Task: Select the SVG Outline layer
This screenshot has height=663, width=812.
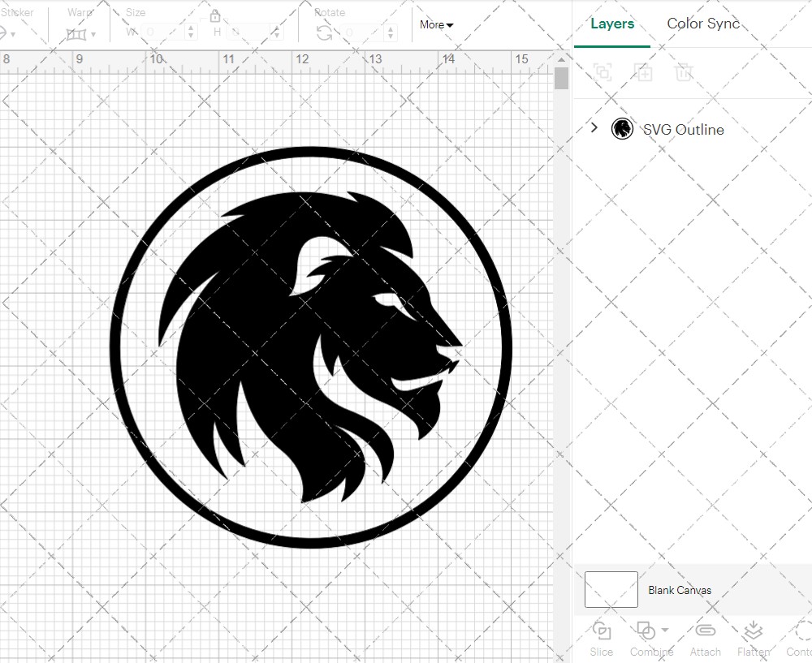Action: 683,129
